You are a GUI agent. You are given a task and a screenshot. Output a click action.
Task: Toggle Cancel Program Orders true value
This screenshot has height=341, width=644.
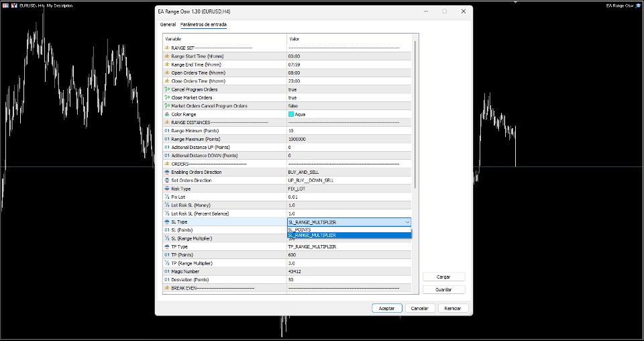tap(349, 89)
